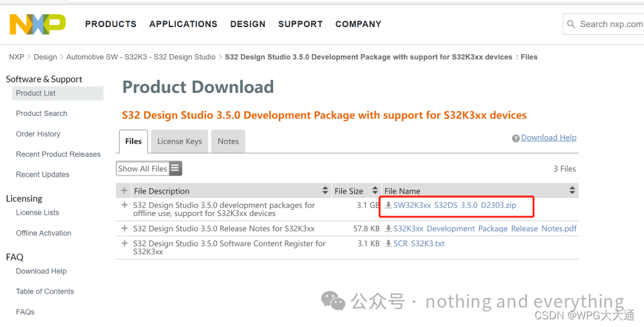Open License Lists in sidebar
This screenshot has height=327, width=644.
click(37, 213)
